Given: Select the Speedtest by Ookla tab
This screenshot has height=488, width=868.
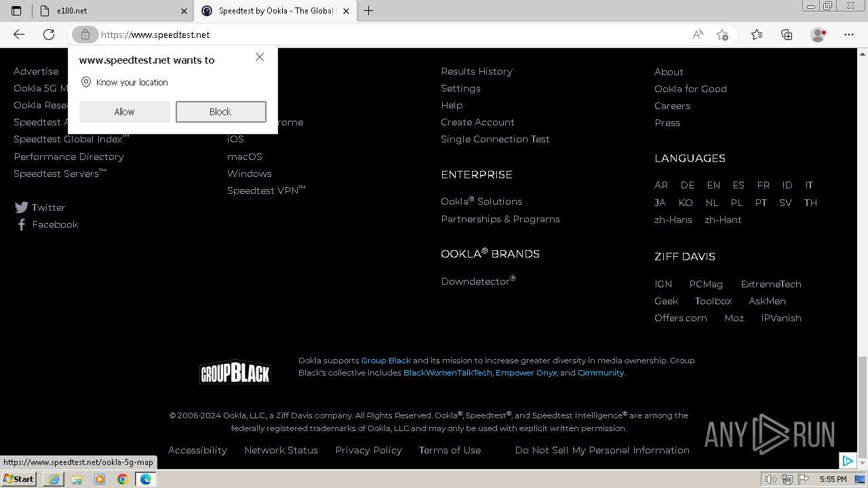Looking at the screenshot, I should (275, 11).
